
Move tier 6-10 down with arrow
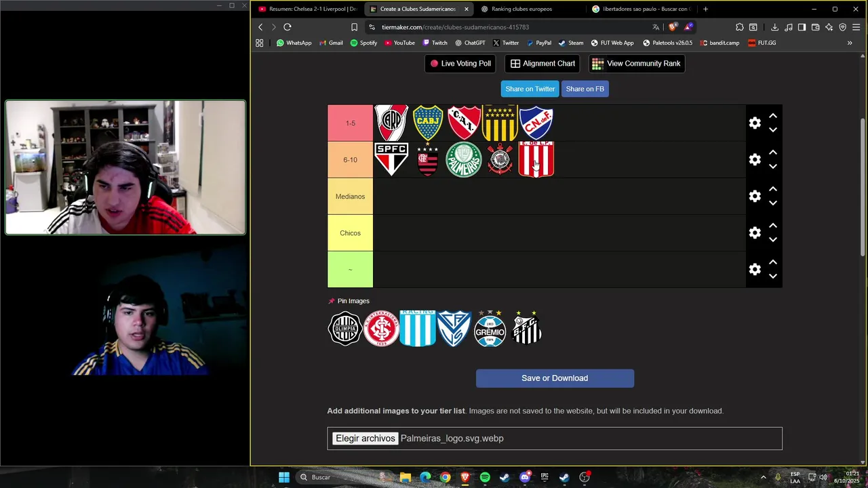tap(773, 167)
